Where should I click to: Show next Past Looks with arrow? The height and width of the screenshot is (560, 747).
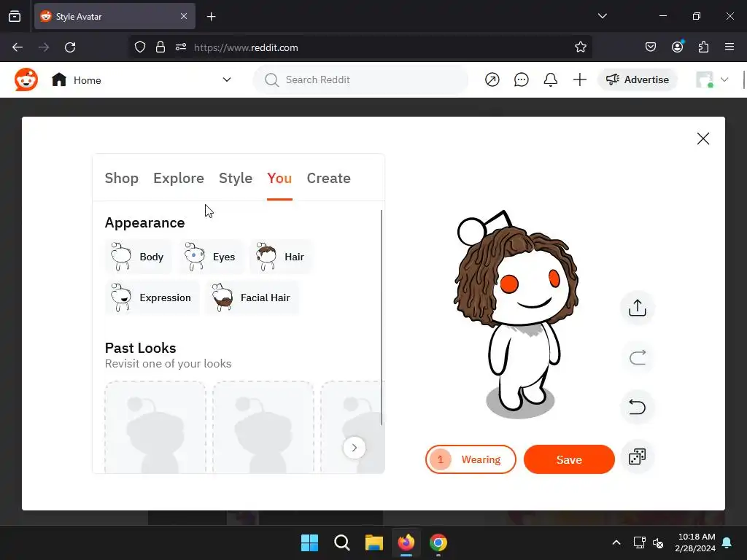coord(354,448)
